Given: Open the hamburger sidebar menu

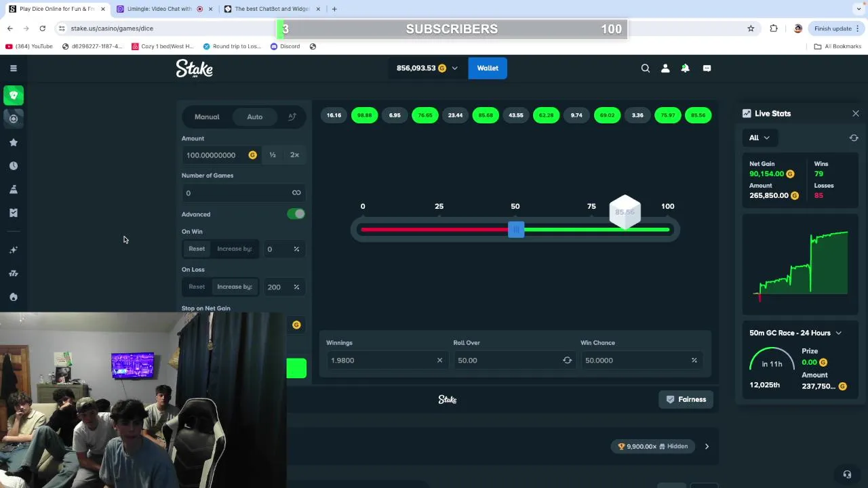Looking at the screenshot, I should [x=13, y=68].
